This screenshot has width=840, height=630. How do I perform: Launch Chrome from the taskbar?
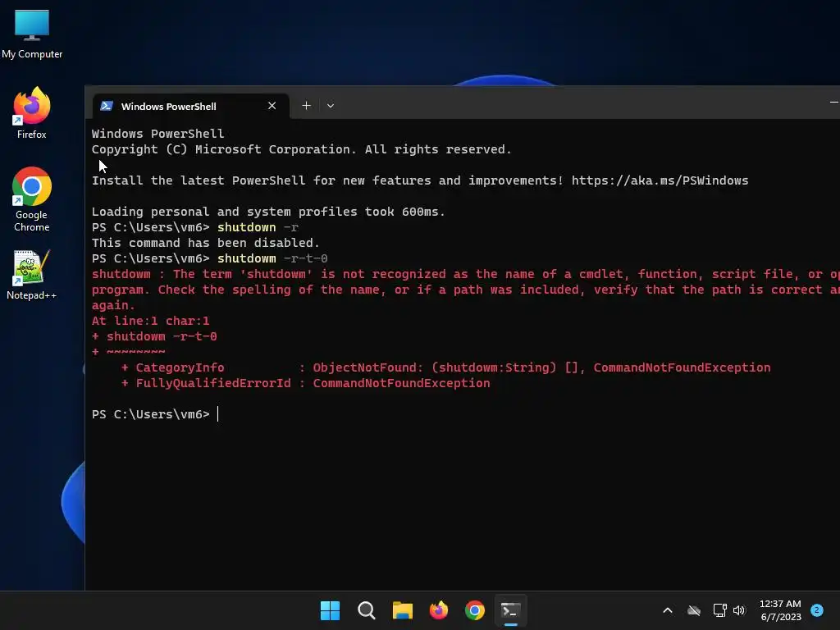[x=475, y=610]
